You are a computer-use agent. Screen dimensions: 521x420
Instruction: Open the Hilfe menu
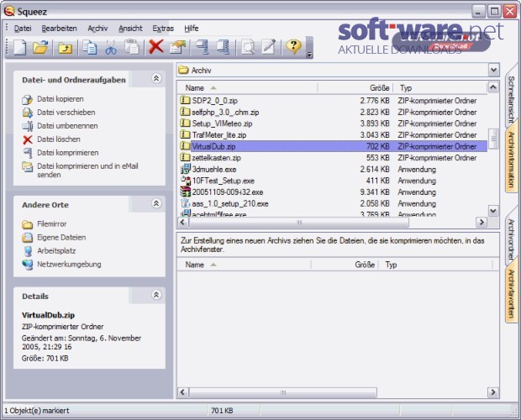[192, 29]
